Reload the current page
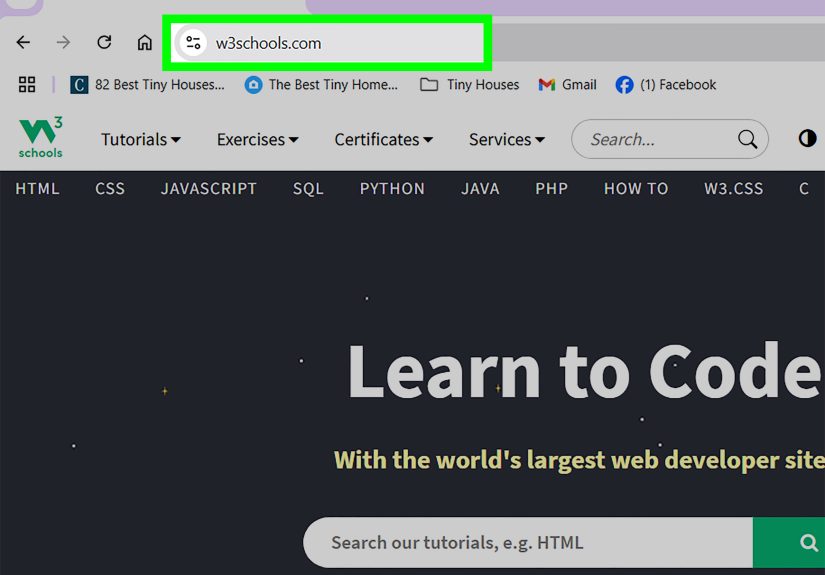This screenshot has height=575, width=825. point(104,42)
